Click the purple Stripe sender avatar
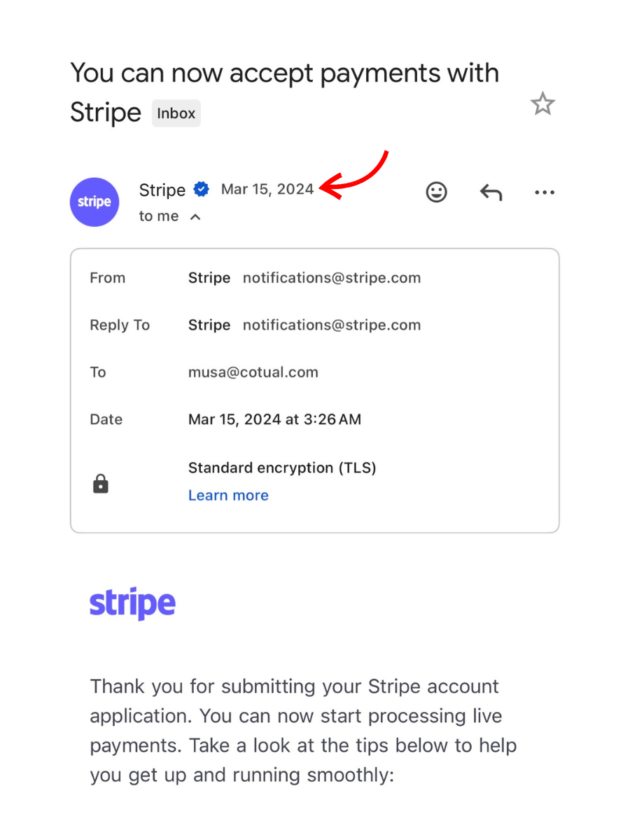Image resolution: width=630 pixels, height=840 pixels. pyautogui.click(x=94, y=202)
